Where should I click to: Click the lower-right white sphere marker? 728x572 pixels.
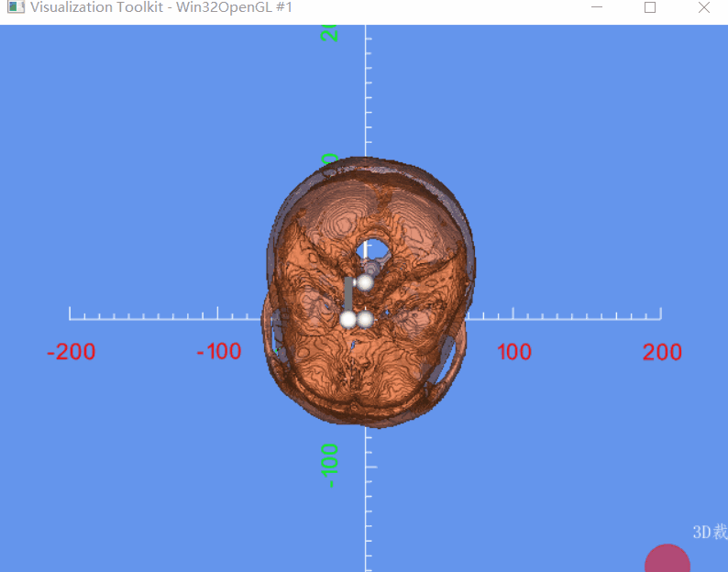tap(366, 319)
